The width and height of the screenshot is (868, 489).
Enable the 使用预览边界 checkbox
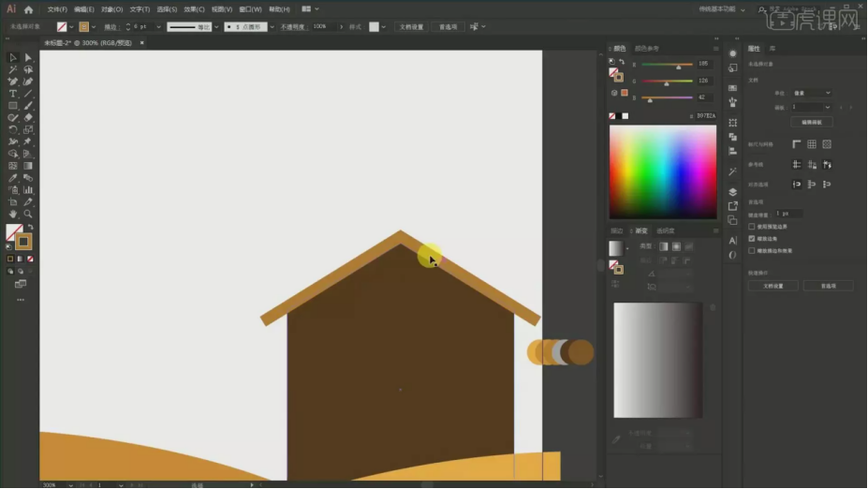(x=752, y=226)
